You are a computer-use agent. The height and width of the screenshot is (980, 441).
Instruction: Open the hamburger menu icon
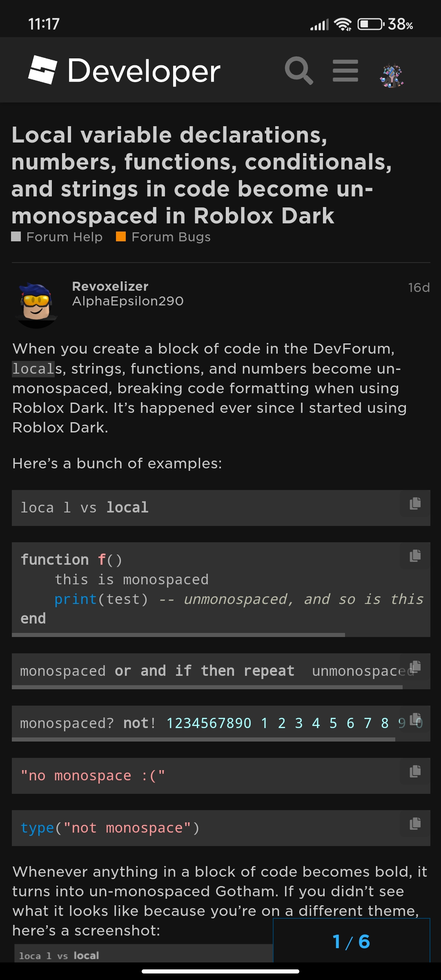coord(345,71)
